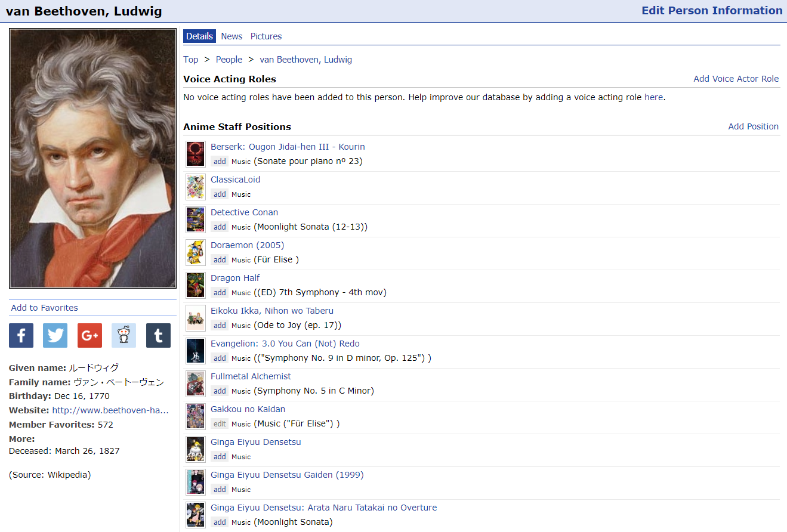The width and height of the screenshot is (787, 532).
Task: Open Detective Conan title link
Action: (245, 212)
